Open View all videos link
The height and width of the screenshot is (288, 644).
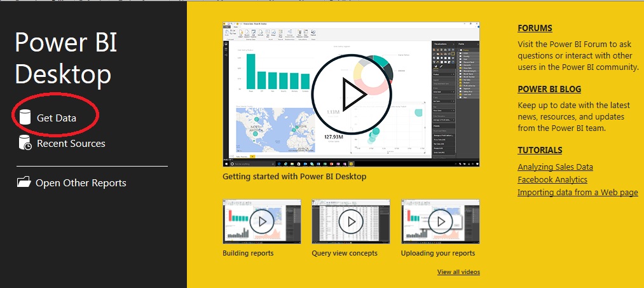459,272
